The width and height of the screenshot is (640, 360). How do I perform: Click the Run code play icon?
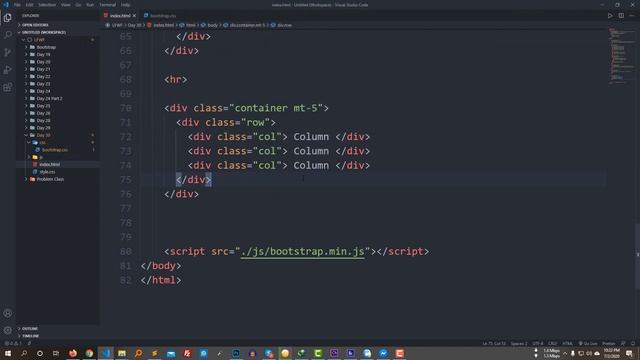tap(610, 16)
